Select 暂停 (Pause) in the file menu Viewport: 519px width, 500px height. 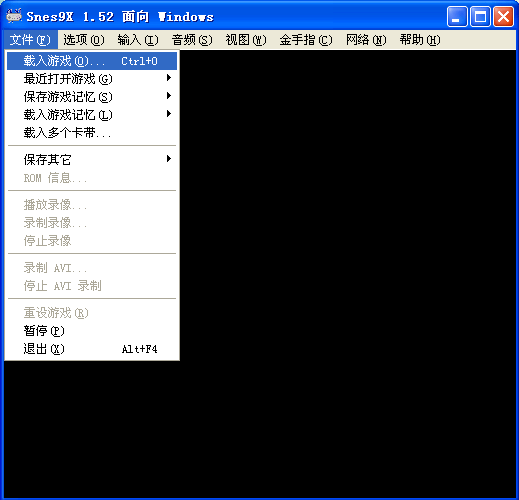[x=92, y=331]
